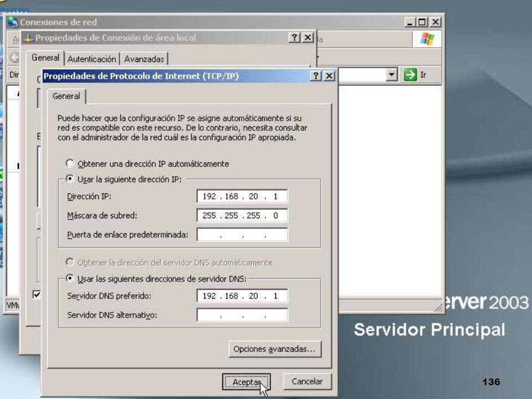Click the Máscara de subred label
Viewport: 532px width, 399px height.
[102, 216]
